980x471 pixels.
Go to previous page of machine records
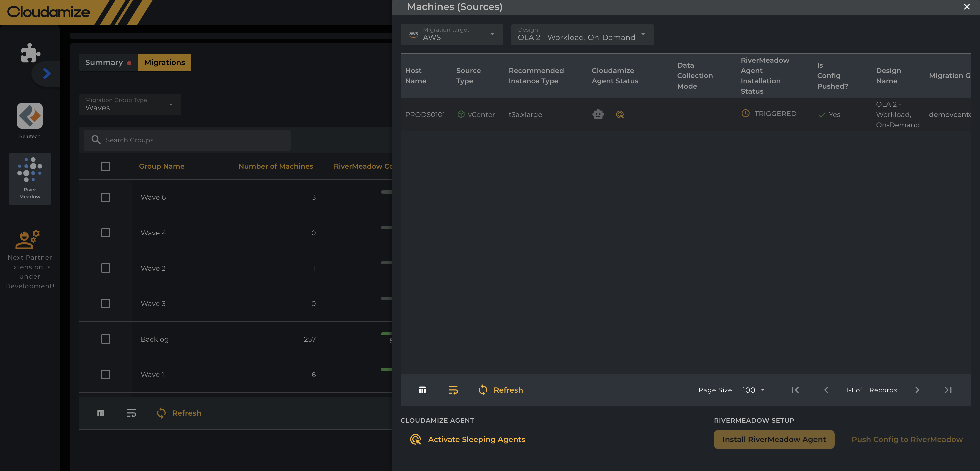click(826, 390)
